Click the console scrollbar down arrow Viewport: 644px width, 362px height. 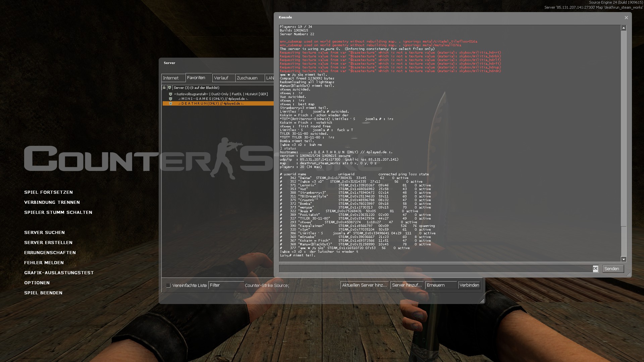(x=624, y=259)
